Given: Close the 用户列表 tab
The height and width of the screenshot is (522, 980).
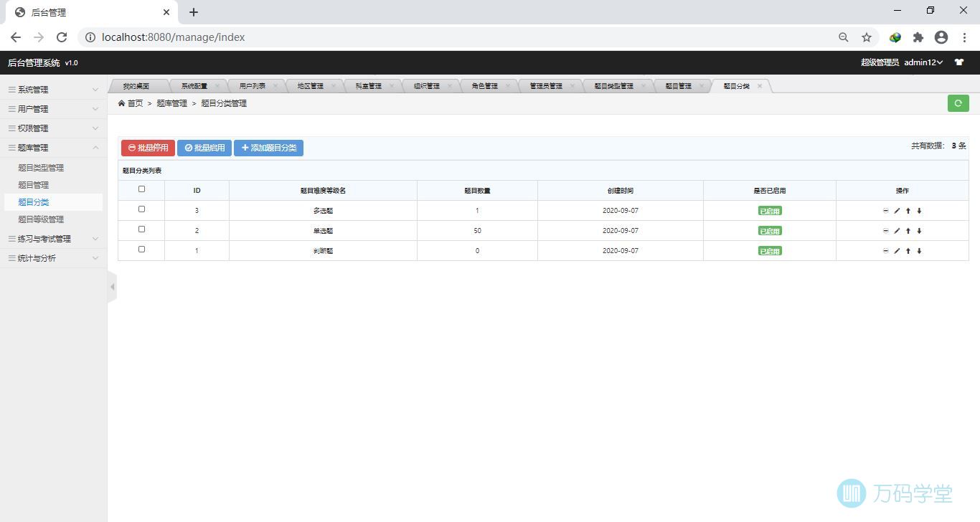Looking at the screenshot, I should pos(275,86).
